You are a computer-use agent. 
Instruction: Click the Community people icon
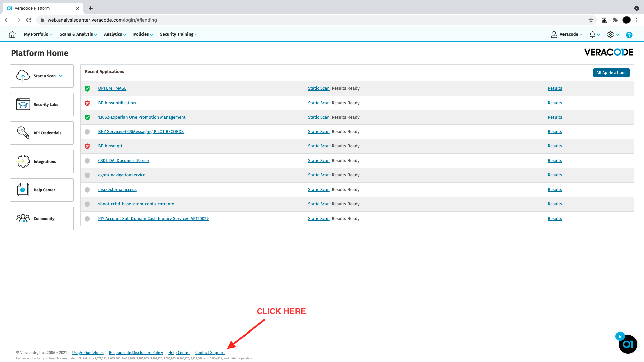pos(23,218)
